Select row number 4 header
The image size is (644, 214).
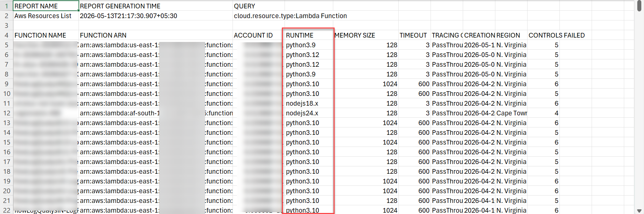[6, 35]
